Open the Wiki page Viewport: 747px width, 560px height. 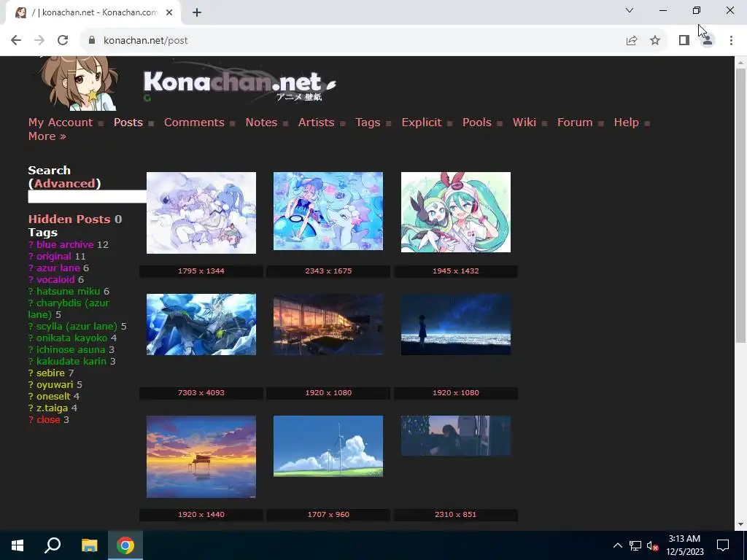524,122
